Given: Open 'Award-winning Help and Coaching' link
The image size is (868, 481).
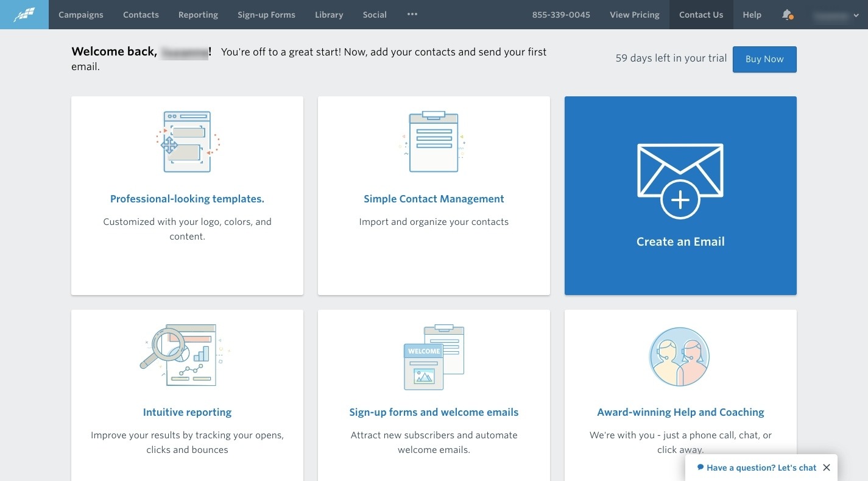Looking at the screenshot, I should 680,412.
